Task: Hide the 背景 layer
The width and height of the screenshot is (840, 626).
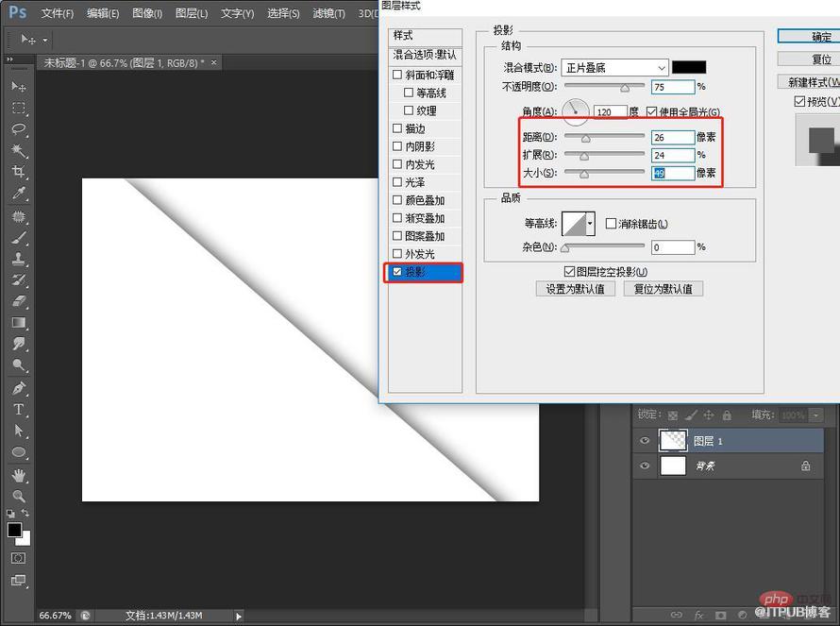Action: point(645,465)
